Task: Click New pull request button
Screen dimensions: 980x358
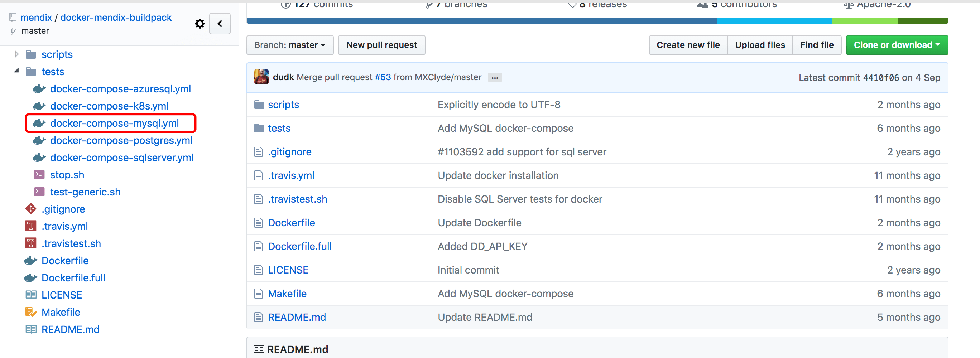Action: (381, 45)
